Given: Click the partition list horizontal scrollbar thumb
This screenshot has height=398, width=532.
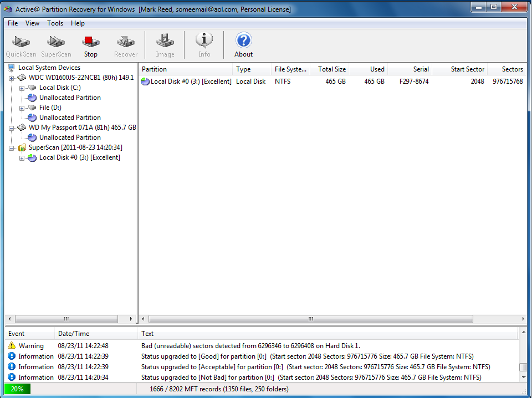Looking at the screenshot, I should click(x=311, y=319).
